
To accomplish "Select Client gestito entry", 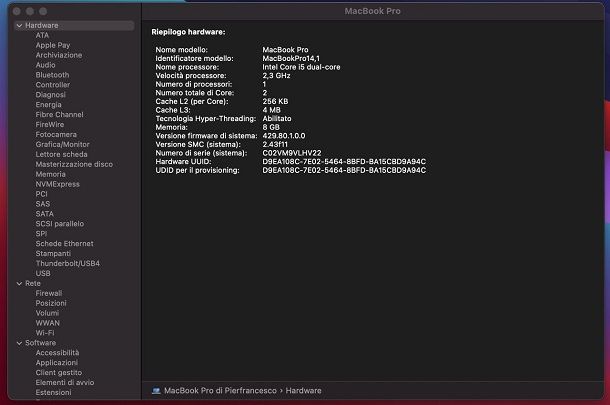I will click(x=59, y=373).
